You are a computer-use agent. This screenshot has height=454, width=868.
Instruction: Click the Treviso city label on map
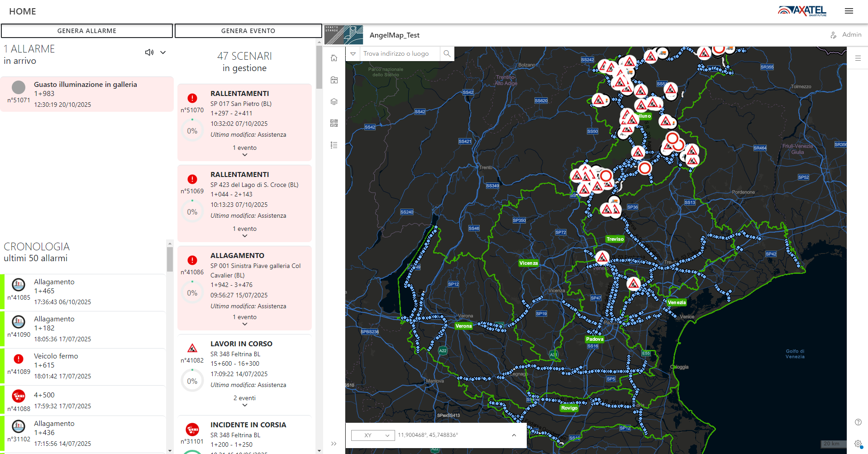coord(615,239)
